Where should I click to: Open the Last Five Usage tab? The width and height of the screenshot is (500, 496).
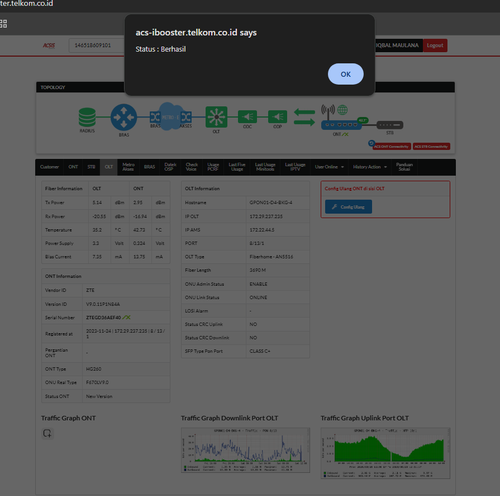[237, 167]
